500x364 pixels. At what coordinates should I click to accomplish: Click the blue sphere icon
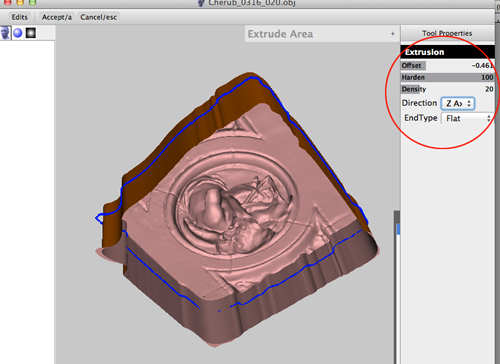coord(18,33)
